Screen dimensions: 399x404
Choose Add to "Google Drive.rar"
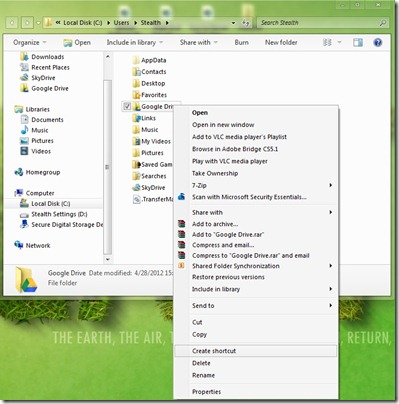(256, 234)
